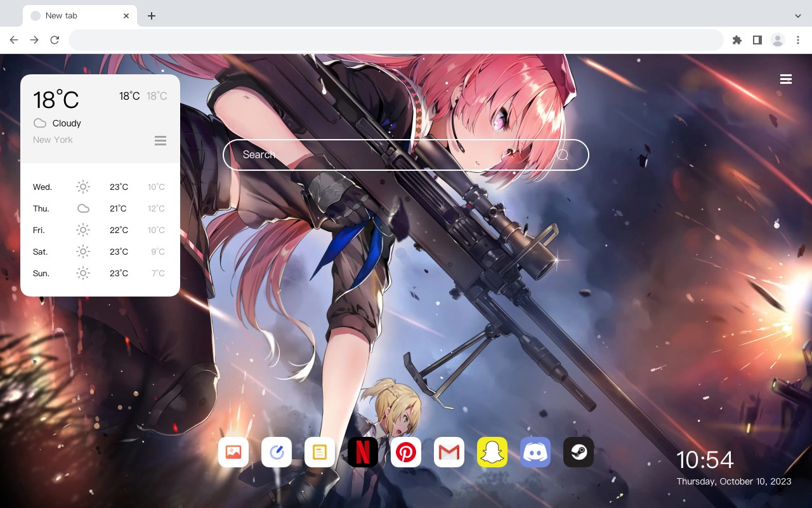
Task: Click Thursday's low of 12°C
Action: tap(156, 208)
